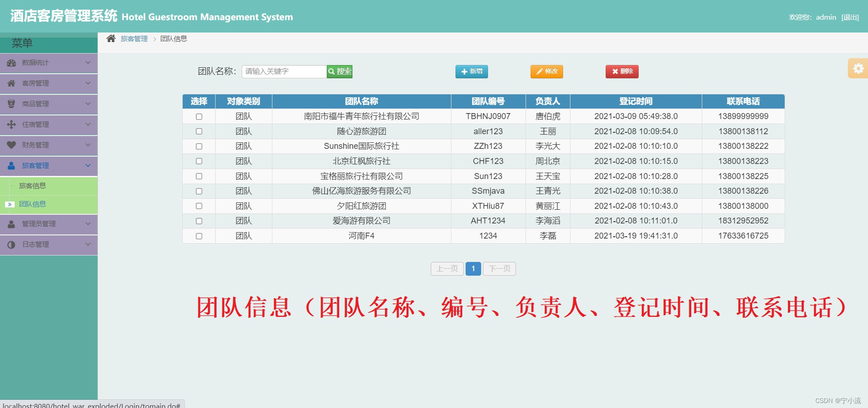The image size is (868, 408).
Task: Click the person icon beside 管理员管理
Action: click(11, 224)
